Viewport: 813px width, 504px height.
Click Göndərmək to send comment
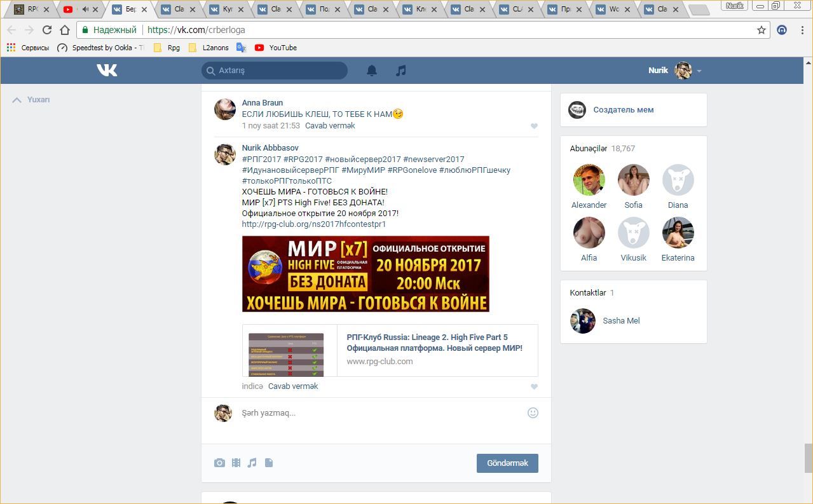507,463
